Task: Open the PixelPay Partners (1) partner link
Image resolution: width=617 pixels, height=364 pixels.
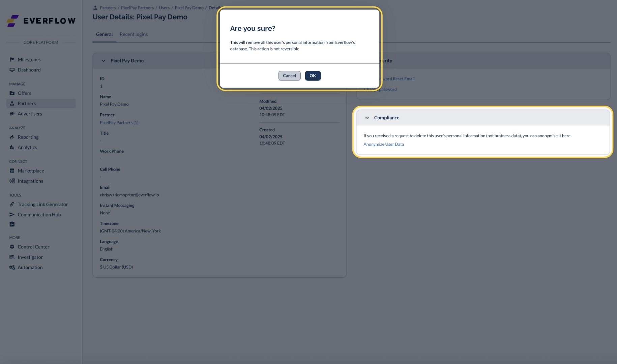Action: point(119,123)
